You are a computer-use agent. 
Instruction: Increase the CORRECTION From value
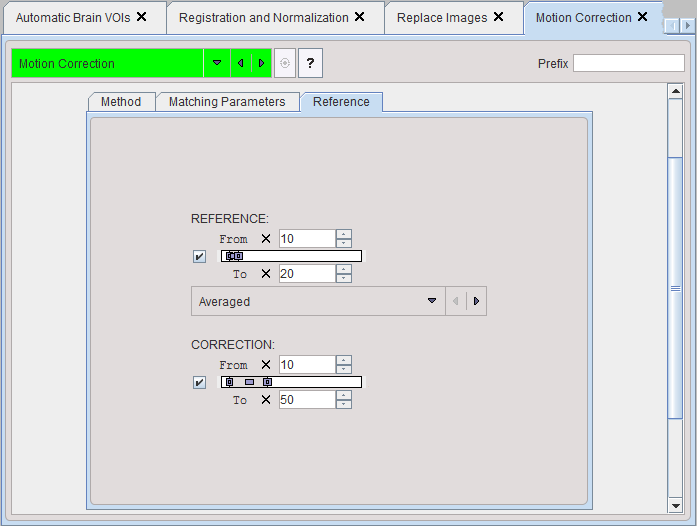[344, 360]
